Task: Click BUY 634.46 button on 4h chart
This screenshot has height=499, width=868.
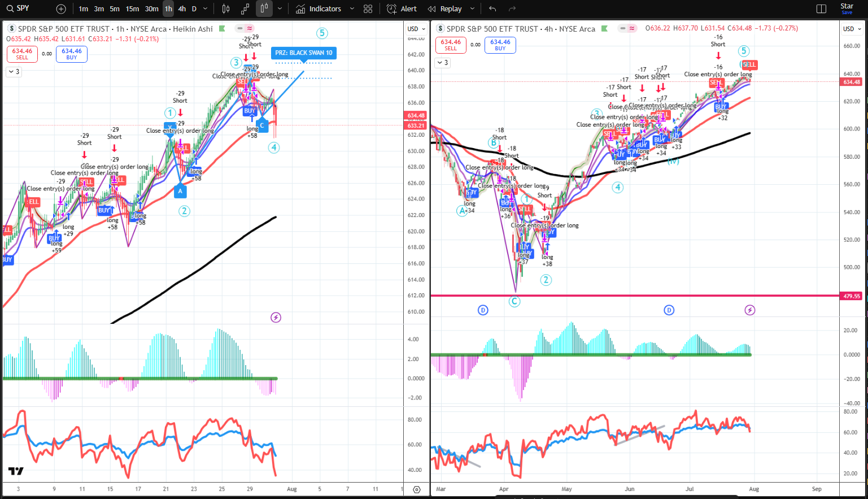Action: (x=500, y=45)
